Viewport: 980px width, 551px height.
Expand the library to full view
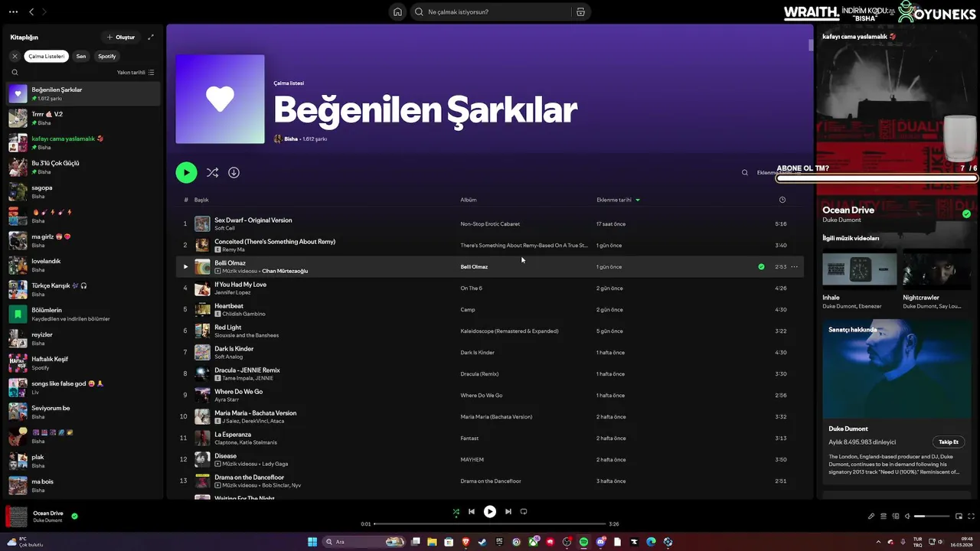(x=151, y=37)
